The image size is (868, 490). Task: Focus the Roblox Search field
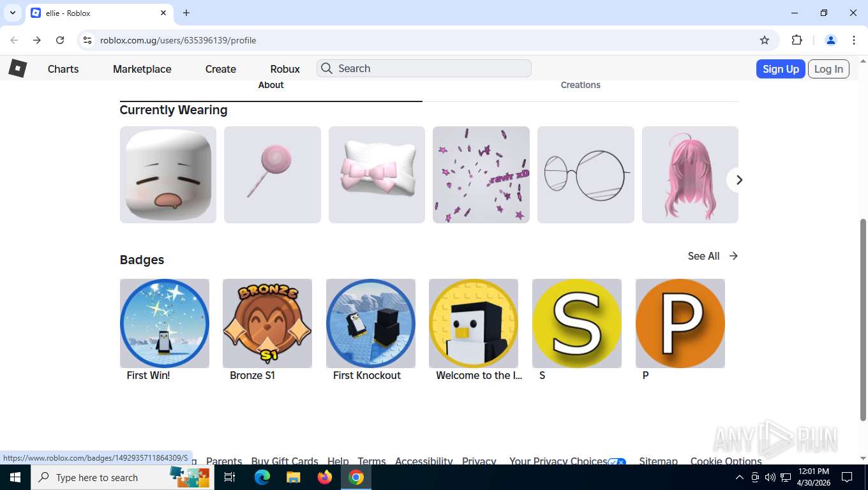coord(424,68)
